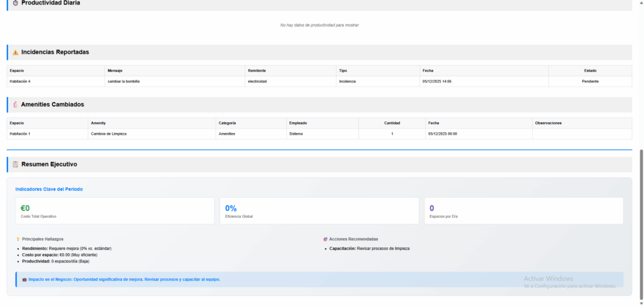Click the Pendiente status of the incident
Screen dimensions: 644x306
(590, 81)
